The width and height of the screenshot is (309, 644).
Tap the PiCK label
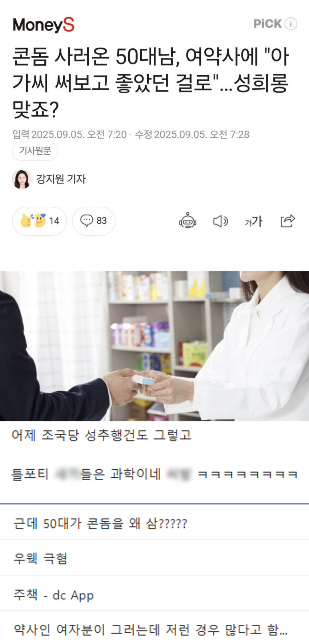click(x=268, y=24)
